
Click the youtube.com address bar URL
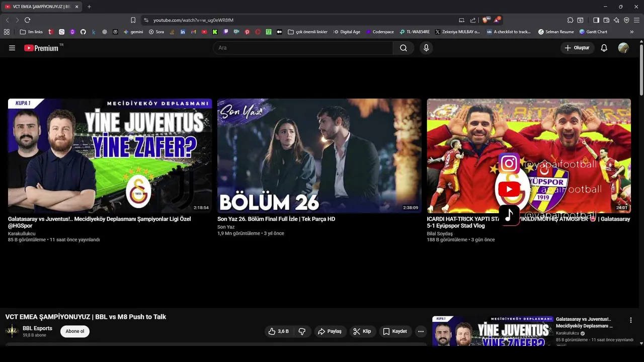tap(193, 20)
